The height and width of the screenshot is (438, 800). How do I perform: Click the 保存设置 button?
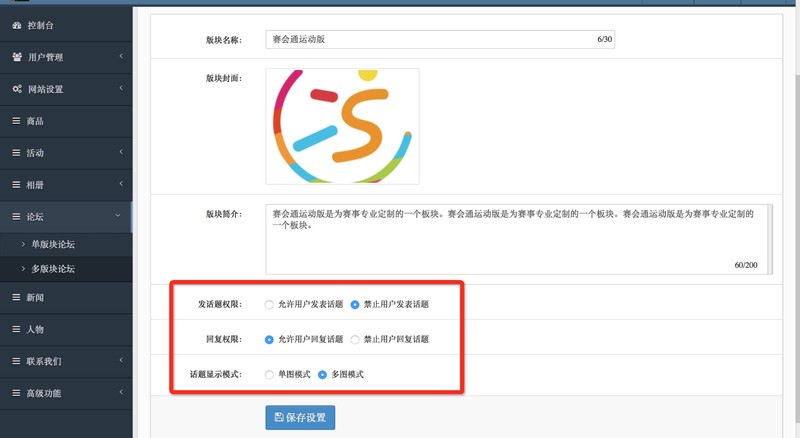point(300,418)
